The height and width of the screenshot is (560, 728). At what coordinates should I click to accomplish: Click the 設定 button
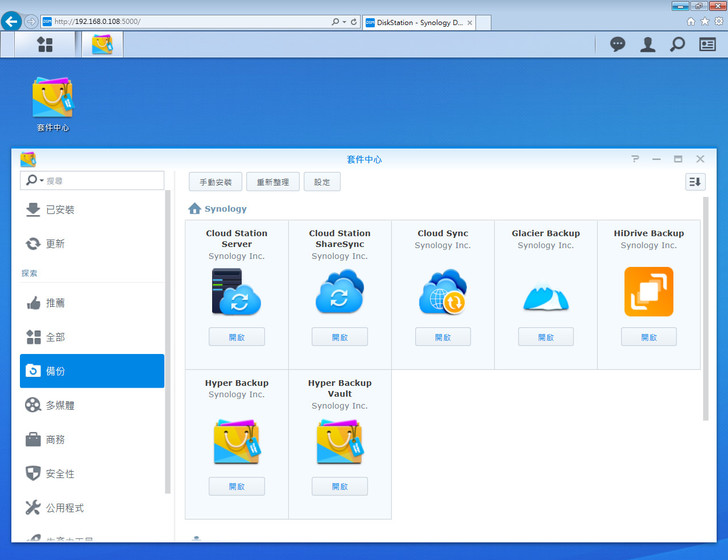[x=322, y=182]
